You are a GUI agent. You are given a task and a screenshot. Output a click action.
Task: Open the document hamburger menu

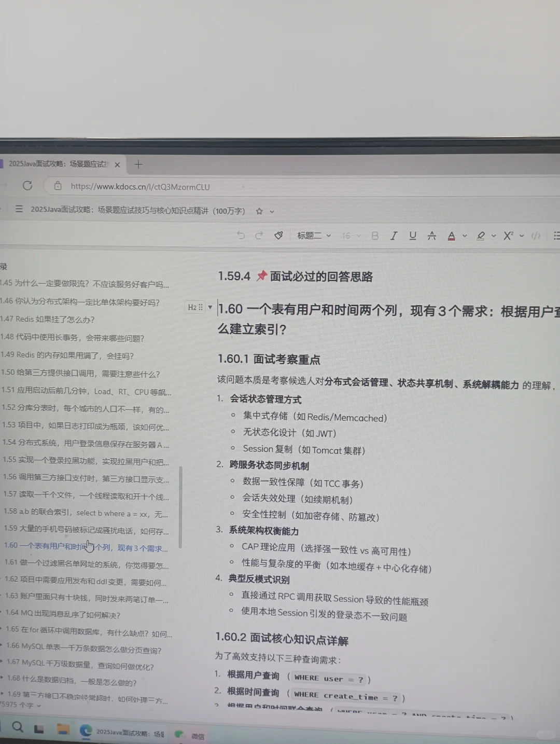pyautogui.click(x=19, y=209)
